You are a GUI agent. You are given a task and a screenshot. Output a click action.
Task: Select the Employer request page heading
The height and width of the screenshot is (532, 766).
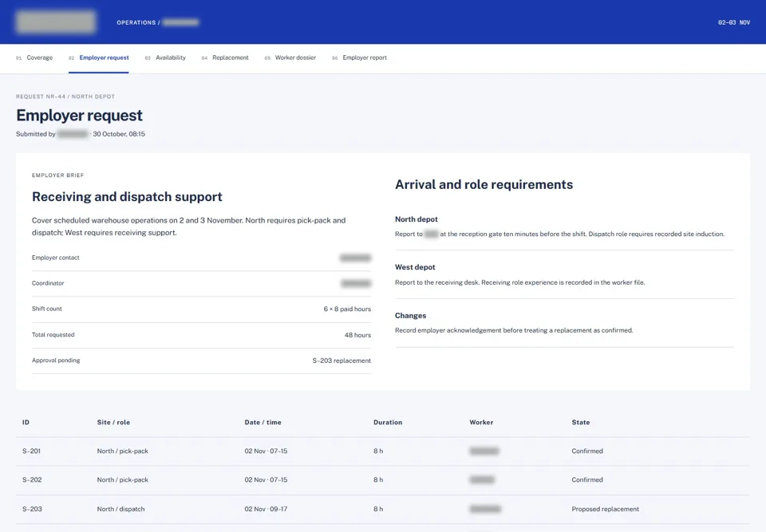click(x=79, y=116)
